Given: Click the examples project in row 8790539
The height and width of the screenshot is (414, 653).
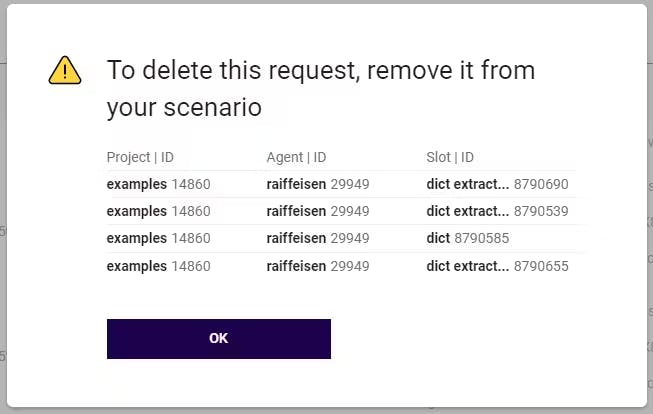Looking at the screenshot, I should 137,211.
